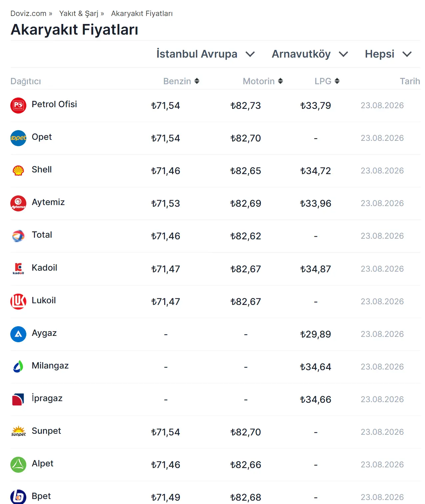Image resolution: width=425 pixels, height=504 pixels.
Task: Click the Opet brand logo
Action: [x=18, y=138]
